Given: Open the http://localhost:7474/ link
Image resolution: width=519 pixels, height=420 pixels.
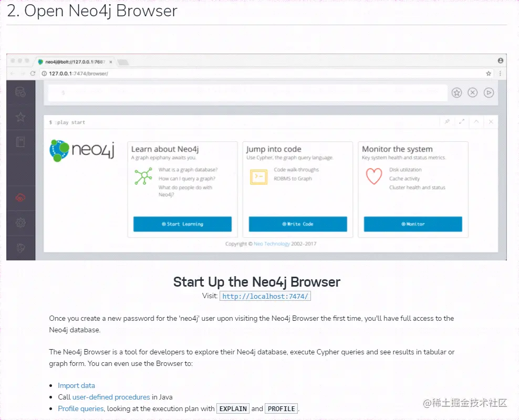Looking at the screenshot, I should pyautogui.click(x=265, y=296).
